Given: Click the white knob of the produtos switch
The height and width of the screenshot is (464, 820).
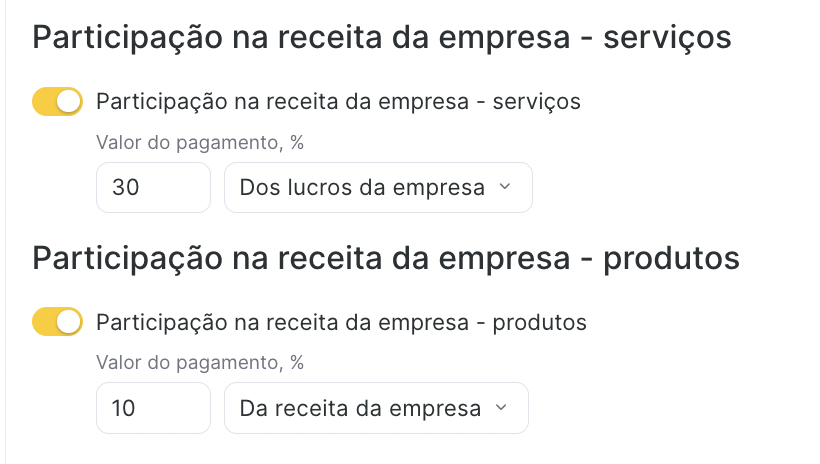Looking at the screenshot, I should [x=69, y=322].
